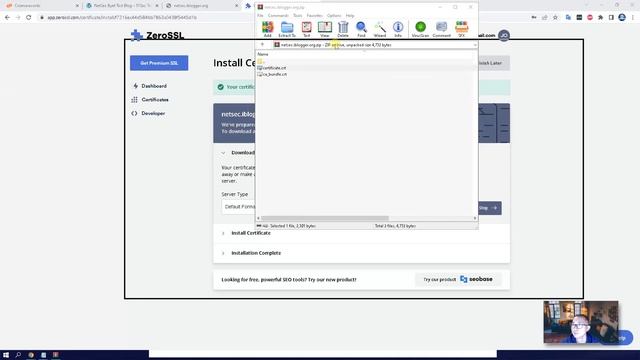The width and height of the screenshot is (640, 360).
Task: Open Certificates in the ZeroSSL sidebar
Action: (x=150, y=100)
